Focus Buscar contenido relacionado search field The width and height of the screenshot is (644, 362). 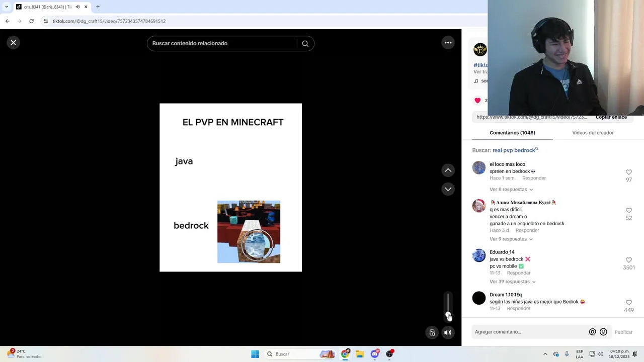point(221,44)
